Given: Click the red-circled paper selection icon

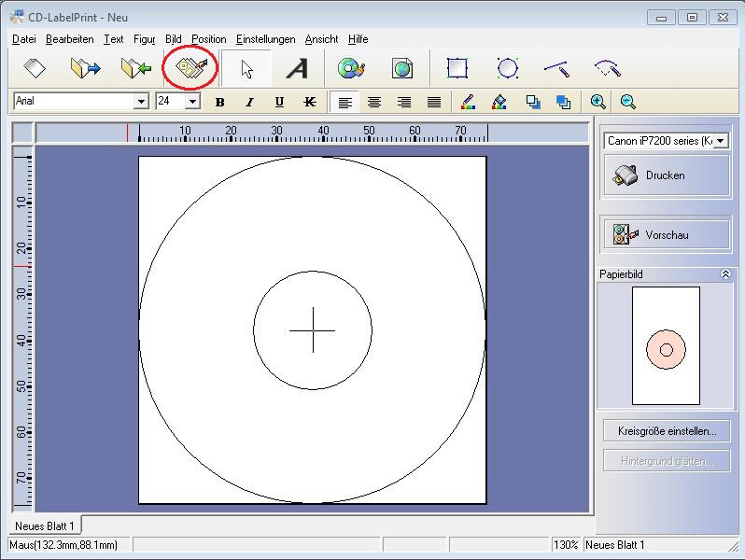Looking at the screenshot, I should 190,68.
